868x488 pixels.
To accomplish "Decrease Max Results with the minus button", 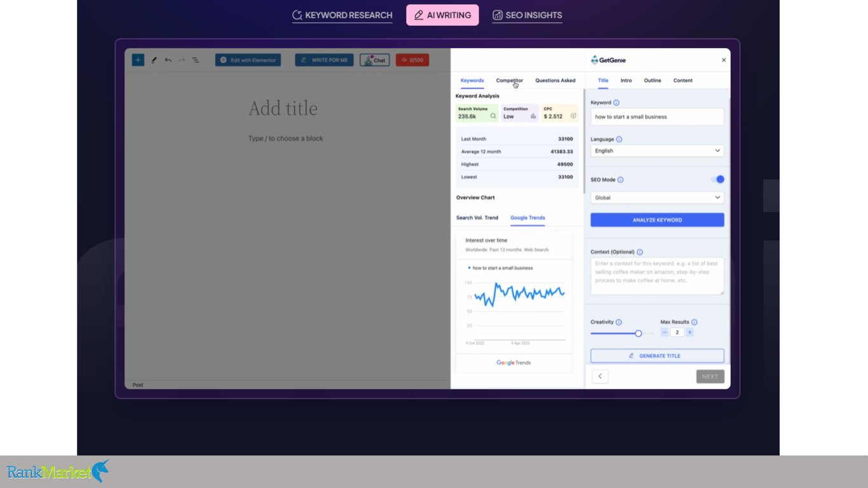I will (x=665, y=332).
